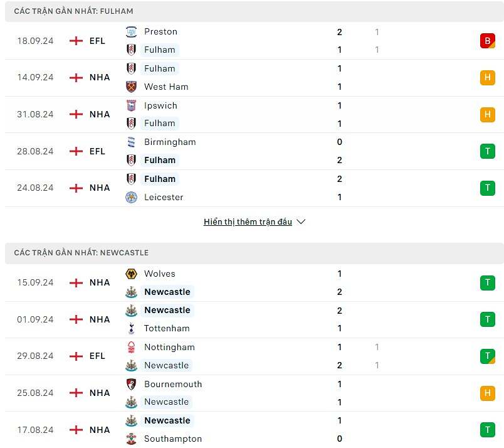The height and width of the screenshot is (448, 504).
Task: Expand the Hiển thị thêm trận đấu chevron
Action: [x=300, y=222]
